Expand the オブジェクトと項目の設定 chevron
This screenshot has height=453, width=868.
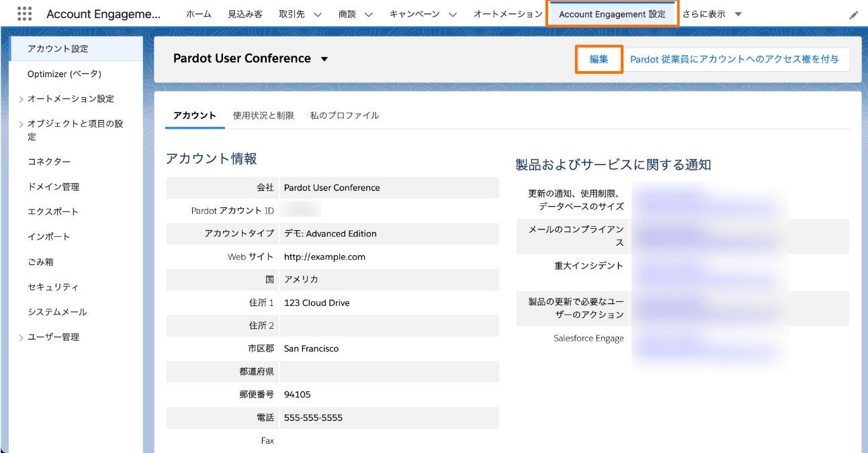[21, 124]
